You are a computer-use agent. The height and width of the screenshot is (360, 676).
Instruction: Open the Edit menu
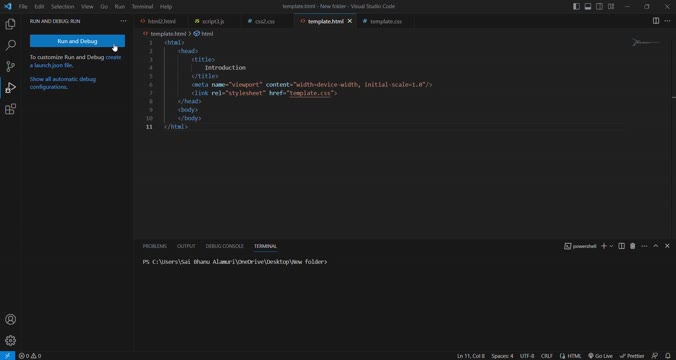(x=39, y=6)
